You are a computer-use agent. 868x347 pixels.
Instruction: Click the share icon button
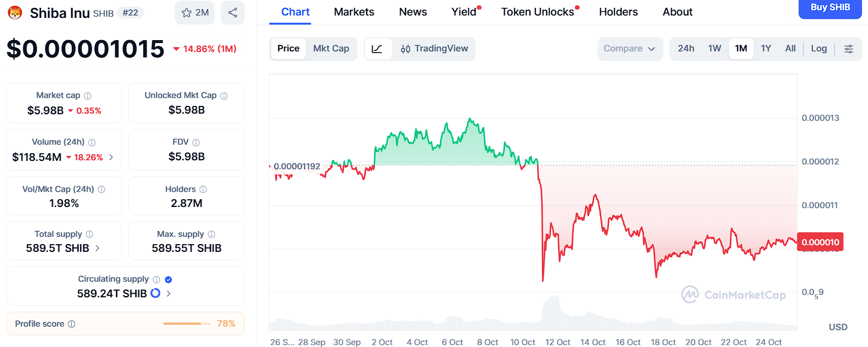(x=232, y=13)
